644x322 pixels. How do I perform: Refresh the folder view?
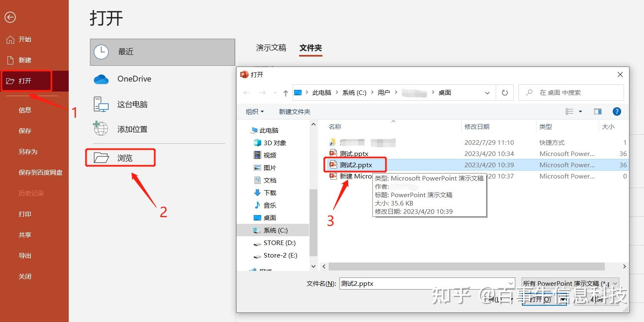pyautogui.click(x=504, y=92)
